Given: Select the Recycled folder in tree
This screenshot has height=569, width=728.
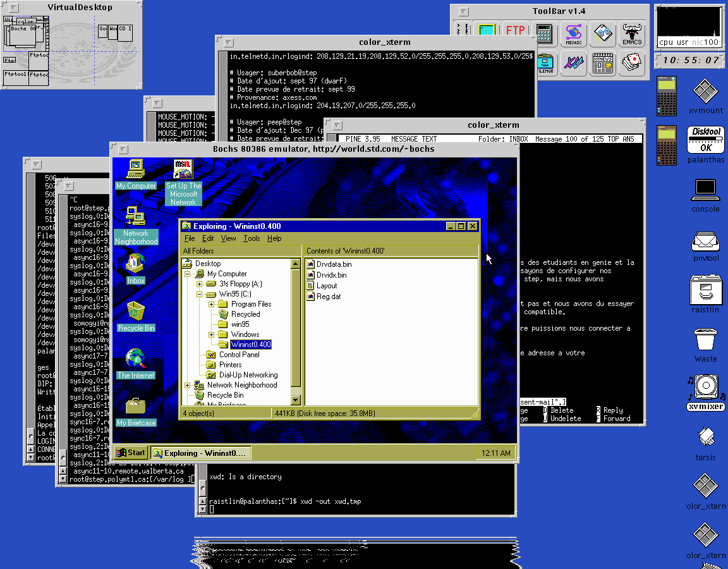Looking at the screenshot, I should coord(240,314).
